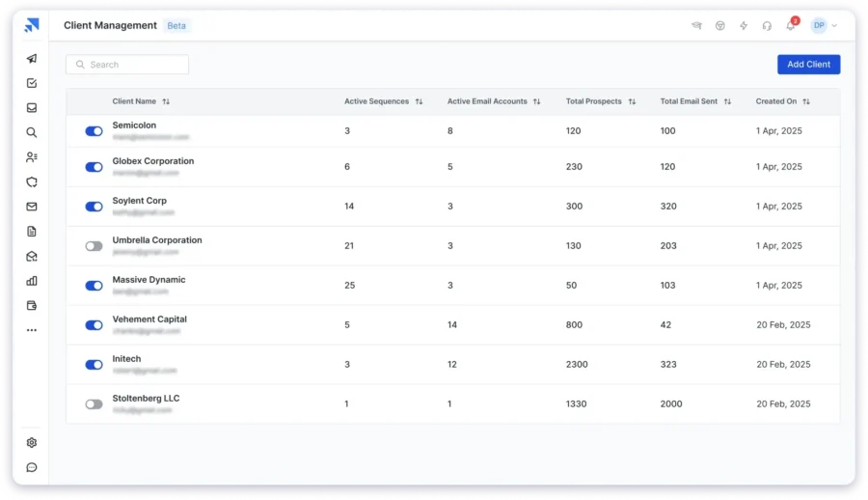This screenshot has height=500, width=868.
Task: Enable the Umbrella Corporation toggle
Action: pyautogui.click(x=94, y=246)
